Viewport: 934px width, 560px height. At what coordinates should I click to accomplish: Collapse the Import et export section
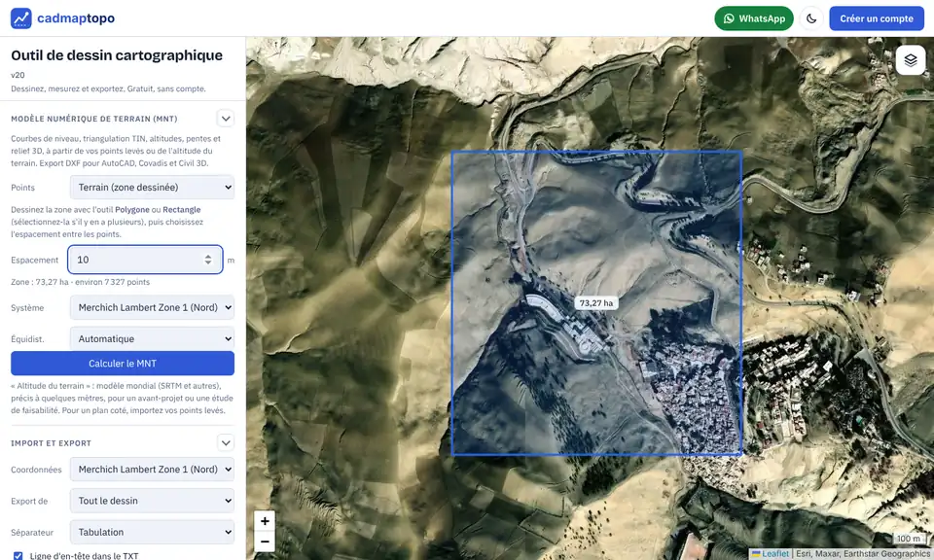[226, 442]
